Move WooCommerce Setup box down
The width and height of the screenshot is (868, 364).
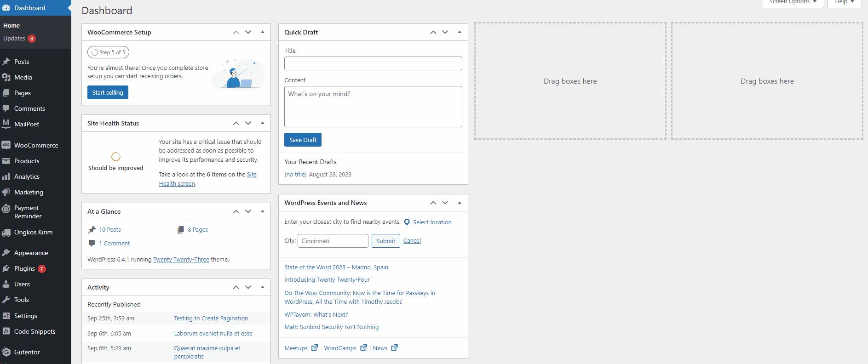click(248, 32)
